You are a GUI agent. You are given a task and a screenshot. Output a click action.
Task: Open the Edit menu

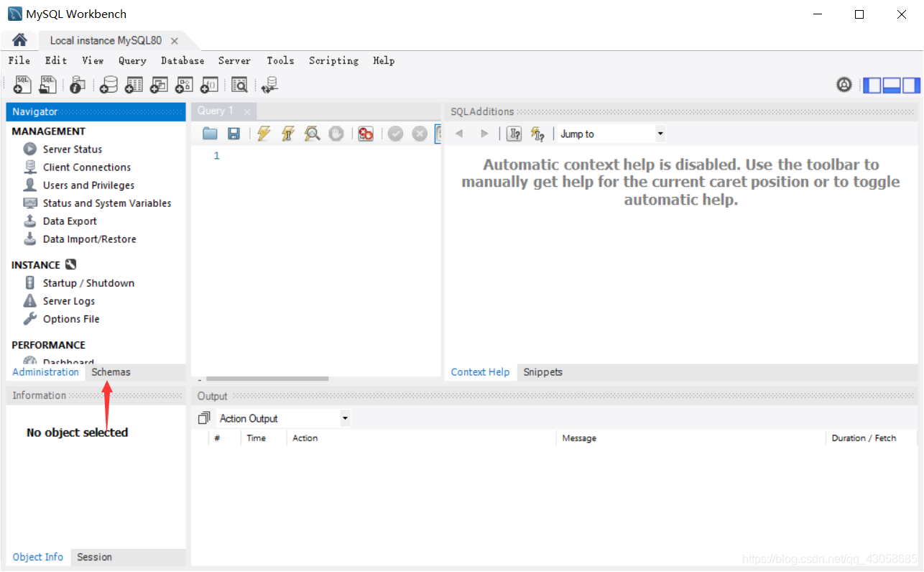[x=56, y=60]
